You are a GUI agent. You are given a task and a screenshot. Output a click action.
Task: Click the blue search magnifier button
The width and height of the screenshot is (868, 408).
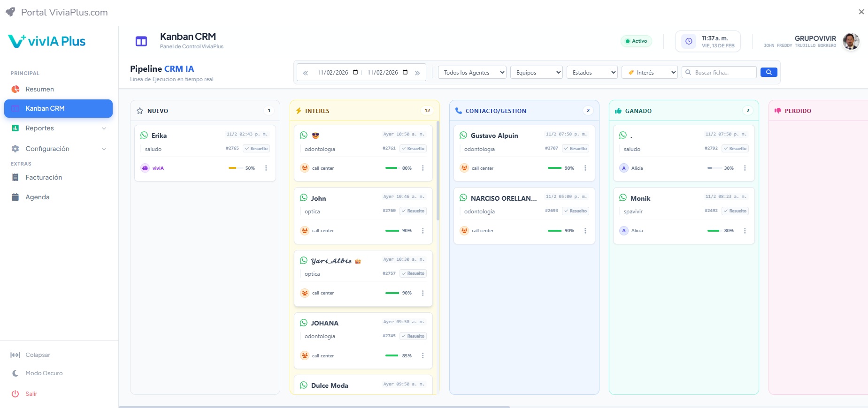[768, 72]
